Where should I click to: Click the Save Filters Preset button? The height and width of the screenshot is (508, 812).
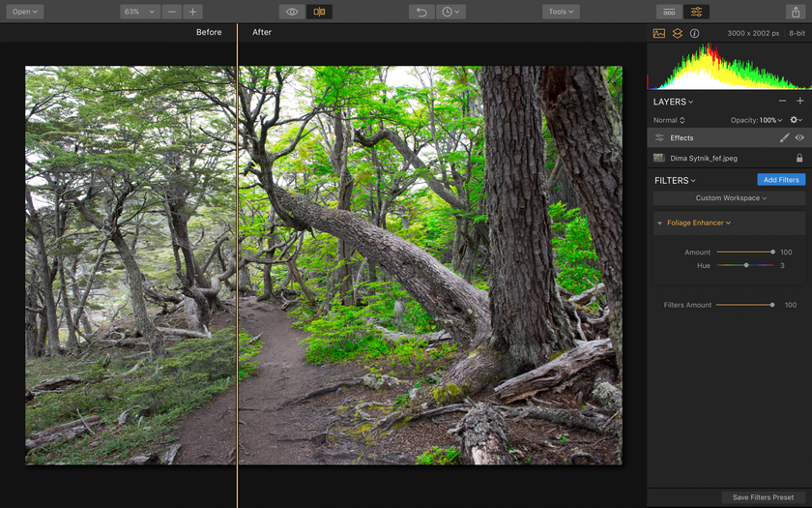[763, 497]
